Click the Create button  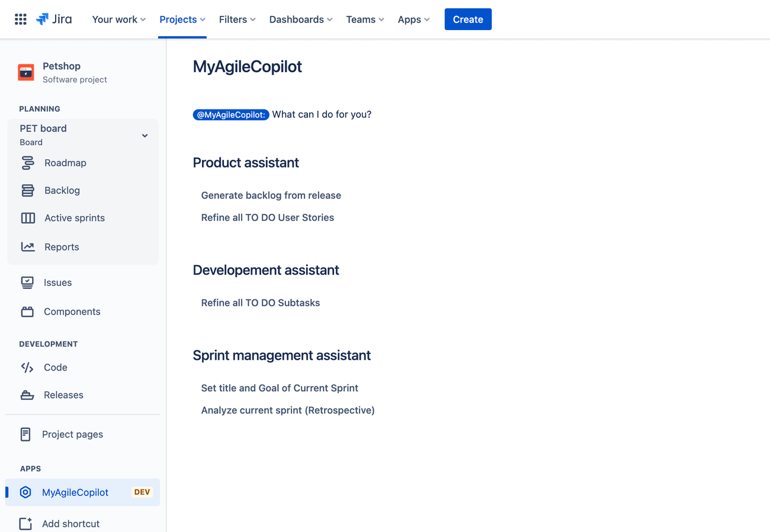point(468,20)
